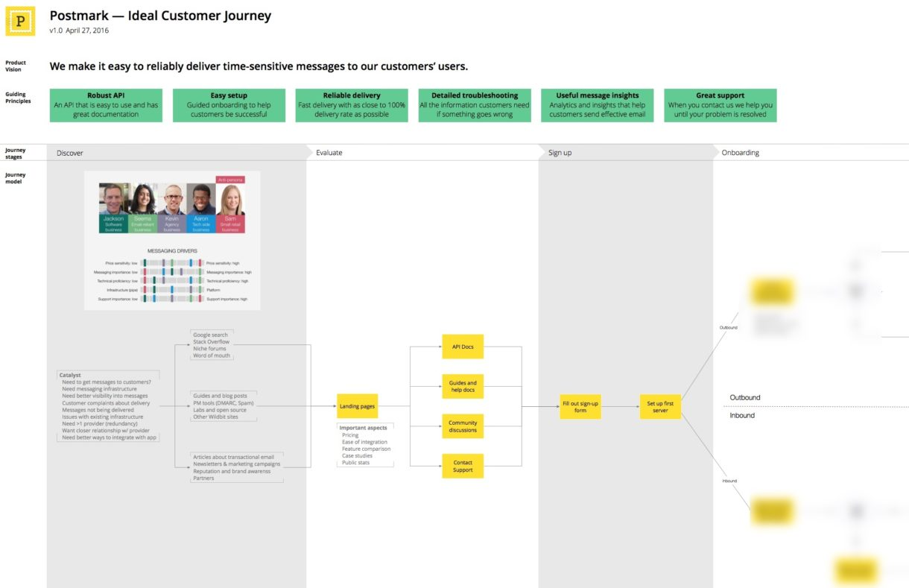
Task: Click the Price sensitivity driver scale
Action: pos(172,263)
